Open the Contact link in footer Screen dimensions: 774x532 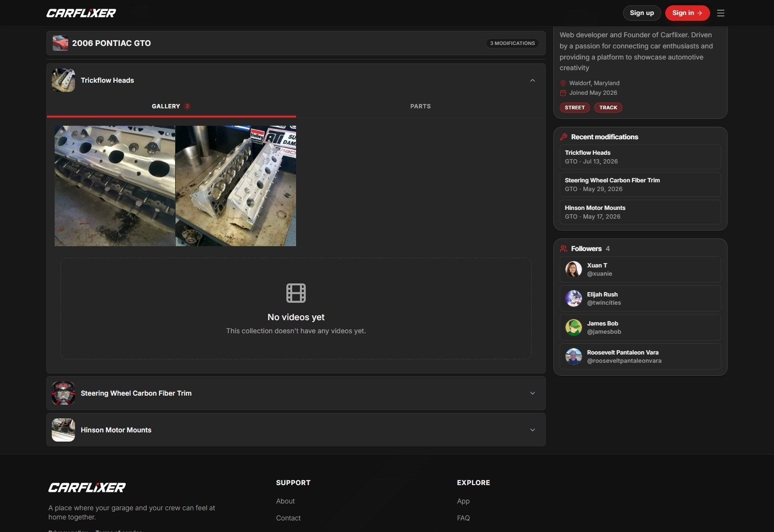click(x=288, y=518)
